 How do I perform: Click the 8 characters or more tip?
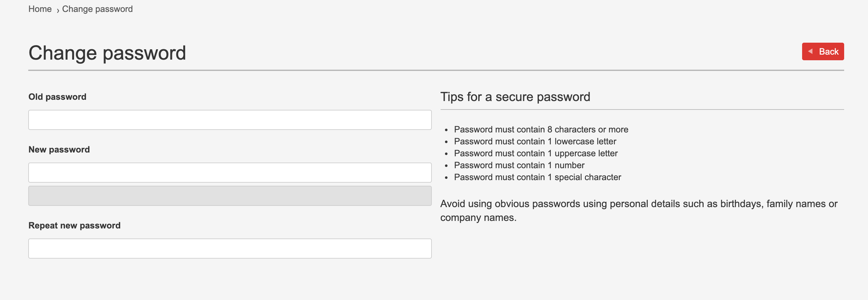click(541, 129)
